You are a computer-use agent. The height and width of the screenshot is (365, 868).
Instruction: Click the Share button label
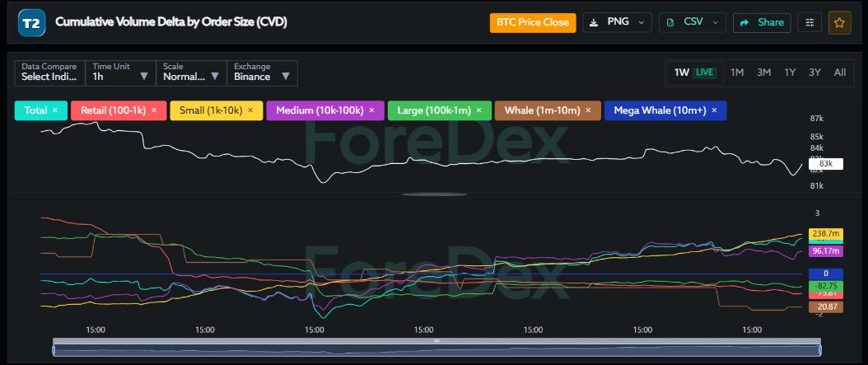click(771, 23)
